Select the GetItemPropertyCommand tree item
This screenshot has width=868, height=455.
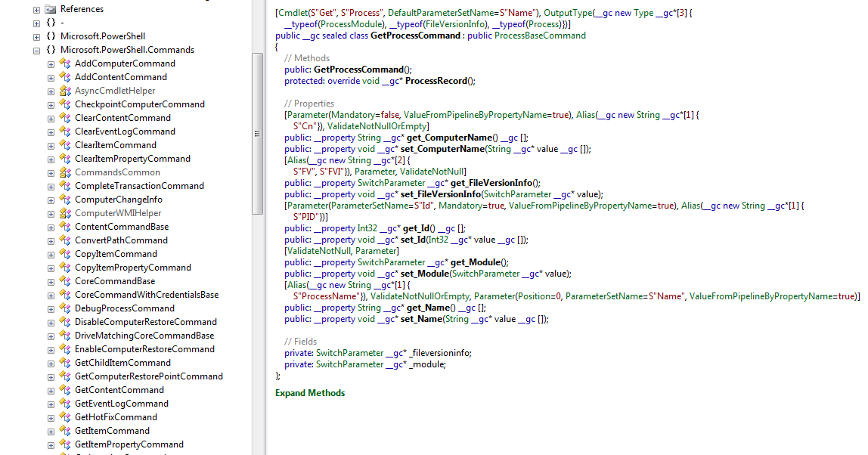tap(129, 444)
